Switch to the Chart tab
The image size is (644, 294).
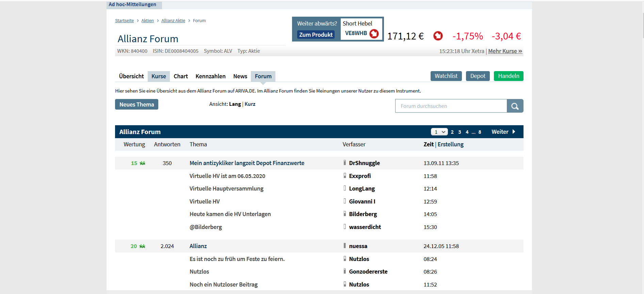[x=180, y=76]
